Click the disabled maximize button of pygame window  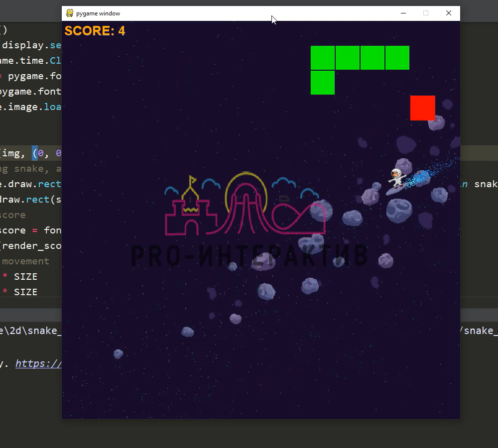(x=426, y=13)
